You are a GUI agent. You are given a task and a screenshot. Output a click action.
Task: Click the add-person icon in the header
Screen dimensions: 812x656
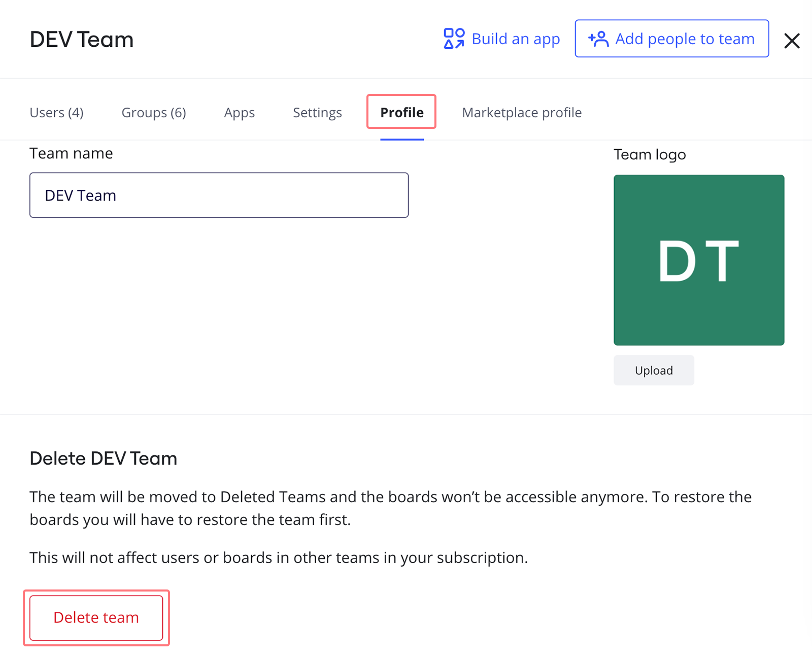coord(598,39)
